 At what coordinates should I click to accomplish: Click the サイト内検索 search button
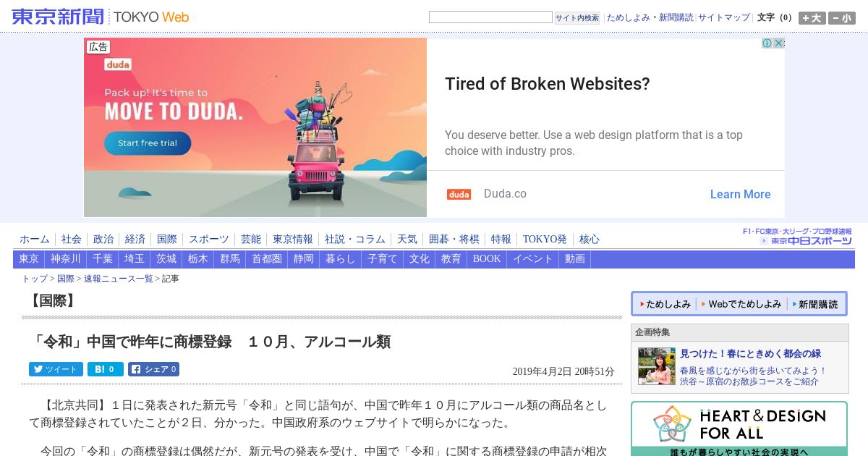point(577,18)
